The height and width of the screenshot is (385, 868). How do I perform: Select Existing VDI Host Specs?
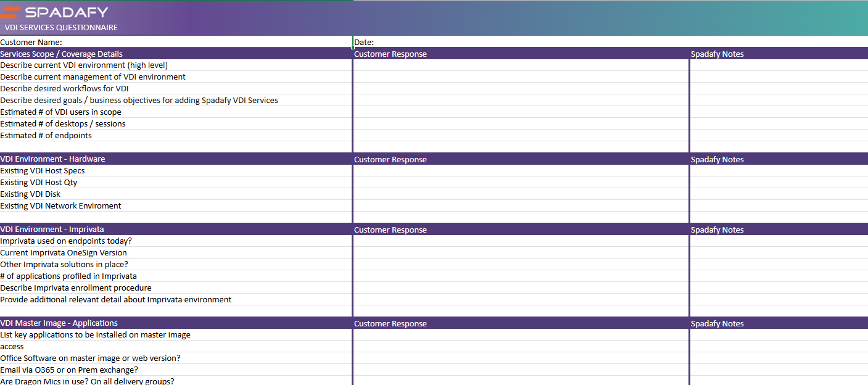(x=176, y=170)
